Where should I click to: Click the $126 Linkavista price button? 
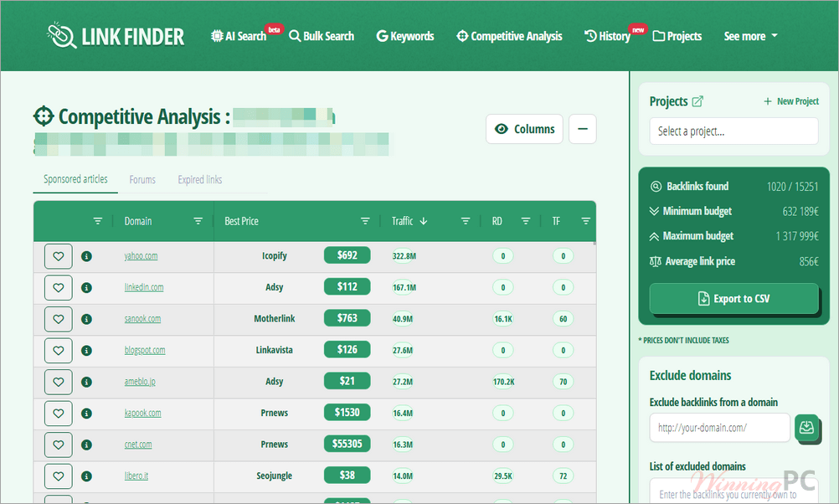(x=347, y=349)
